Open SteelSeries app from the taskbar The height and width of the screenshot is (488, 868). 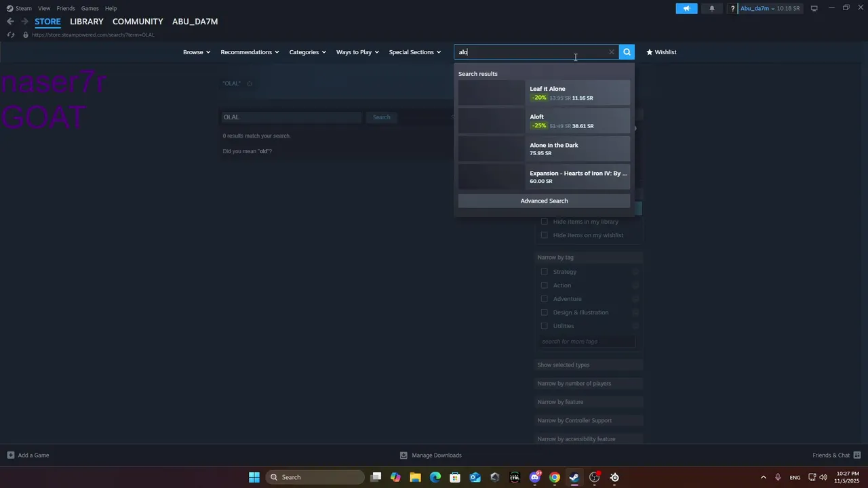tap(614, 477)
